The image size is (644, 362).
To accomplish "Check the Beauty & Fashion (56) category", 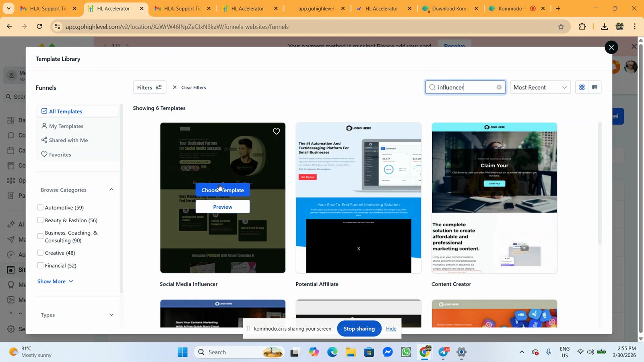I will 40,220.
